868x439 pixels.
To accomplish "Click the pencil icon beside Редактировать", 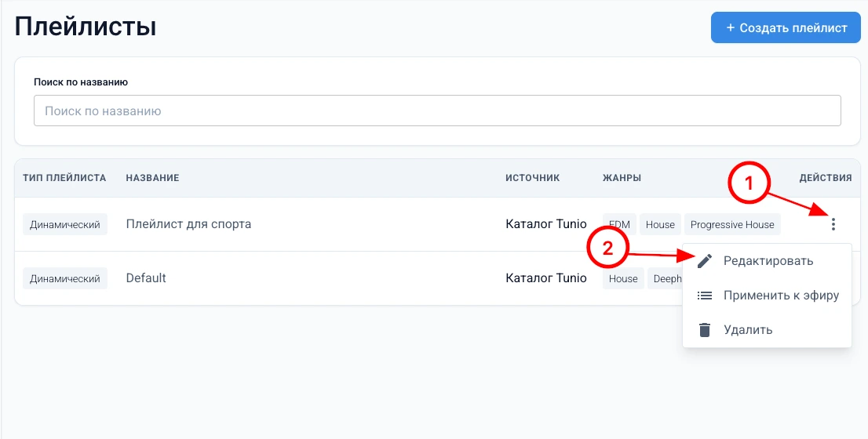I will pyautogui.click(x=705, y=261).
